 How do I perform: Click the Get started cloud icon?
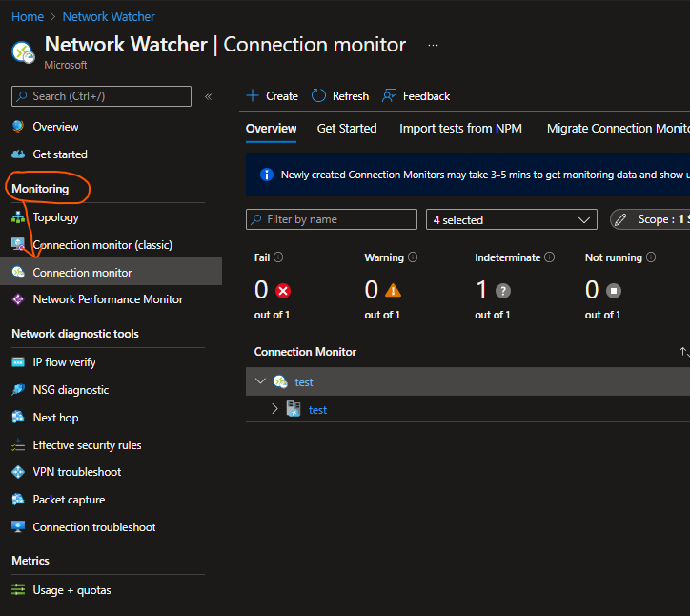coord(18,154)
